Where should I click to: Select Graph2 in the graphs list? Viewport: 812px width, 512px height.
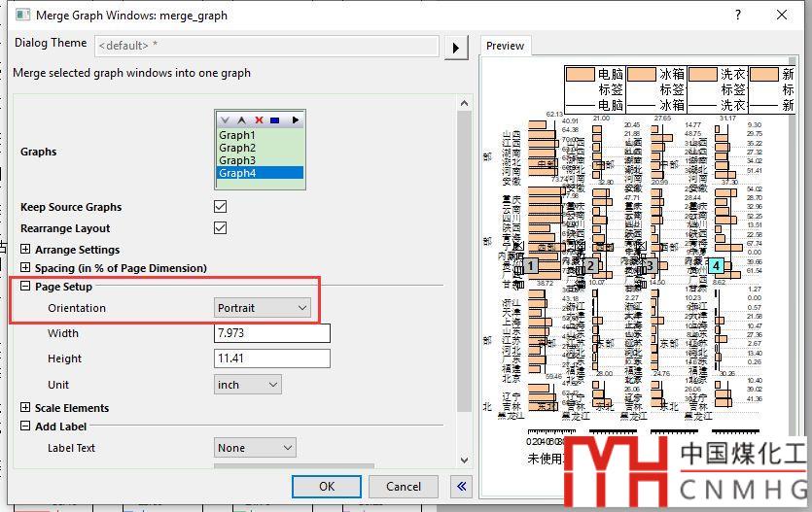coord(237,148)
